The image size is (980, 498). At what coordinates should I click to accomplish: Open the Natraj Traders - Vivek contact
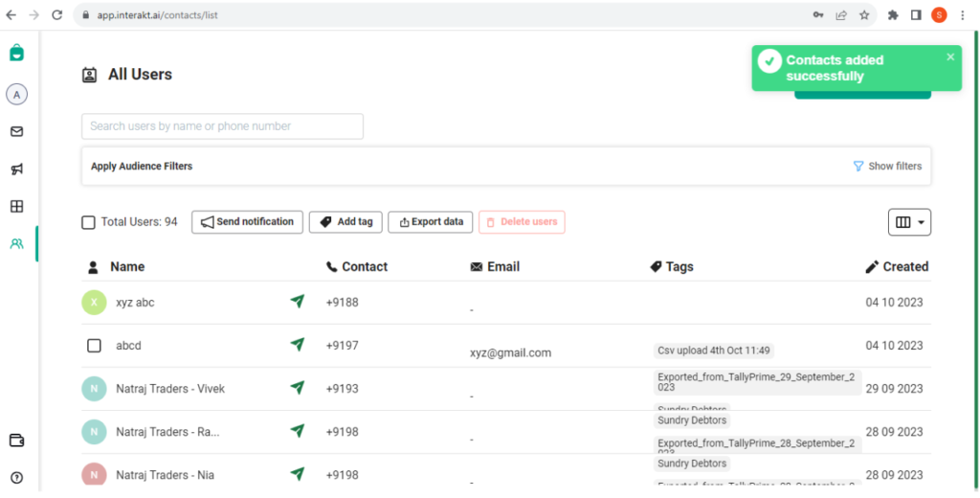(170, 389)
